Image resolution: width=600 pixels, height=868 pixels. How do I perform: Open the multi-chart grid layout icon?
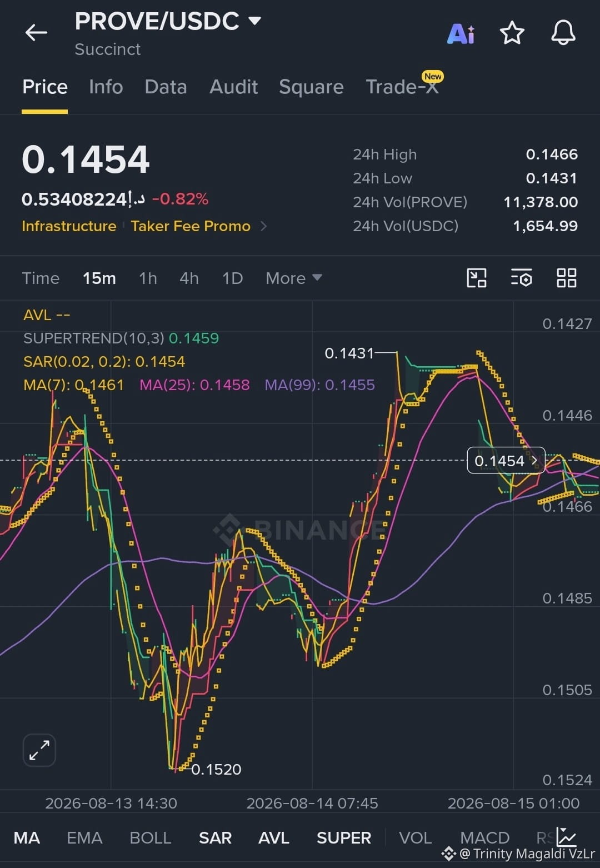tap(567, 278)
